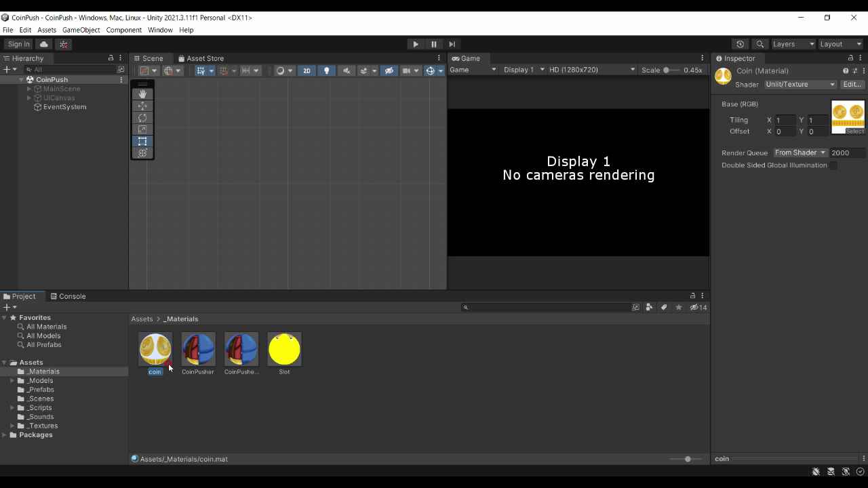Open the Window menu
Viewport: 868px width, 488px height.
click(160, 30)
